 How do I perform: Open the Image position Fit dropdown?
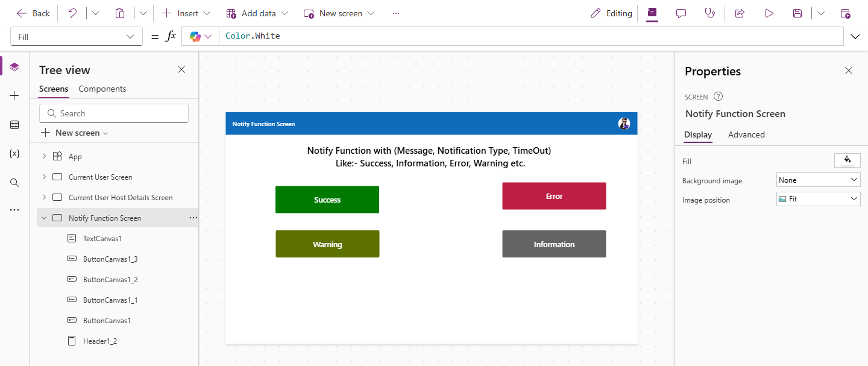(819, 199)
